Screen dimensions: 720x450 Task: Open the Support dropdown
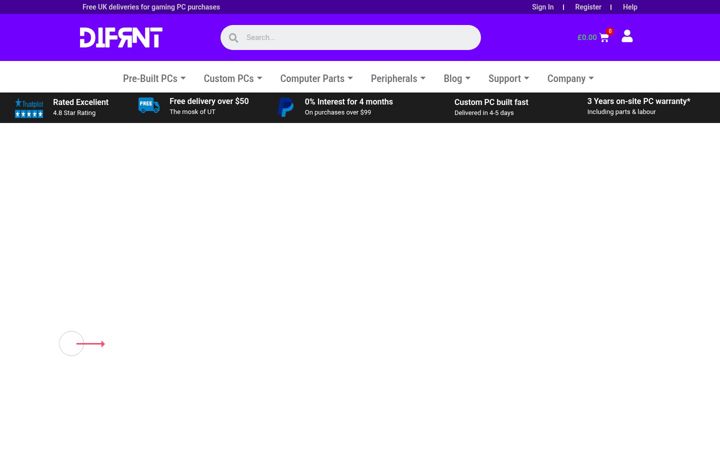[509, 79]
